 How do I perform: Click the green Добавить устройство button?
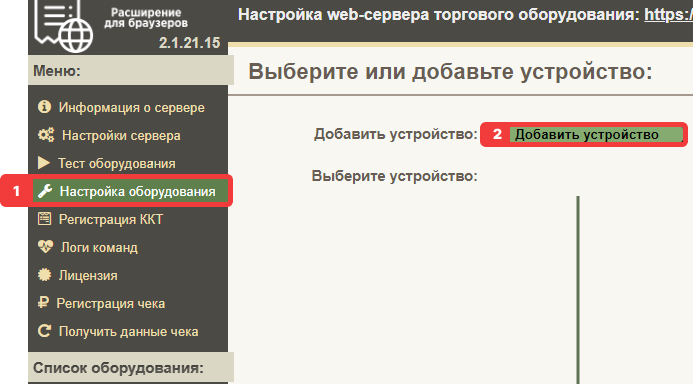596,134
